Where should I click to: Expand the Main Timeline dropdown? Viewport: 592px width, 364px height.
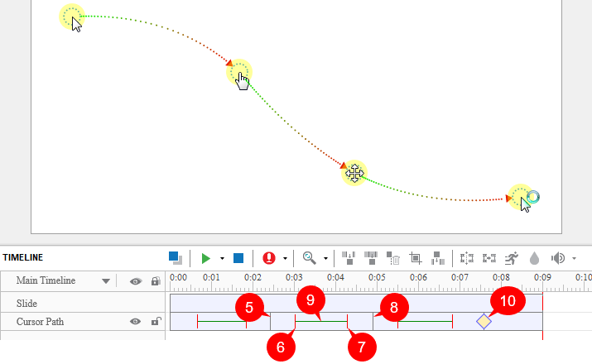coord(106,281)
